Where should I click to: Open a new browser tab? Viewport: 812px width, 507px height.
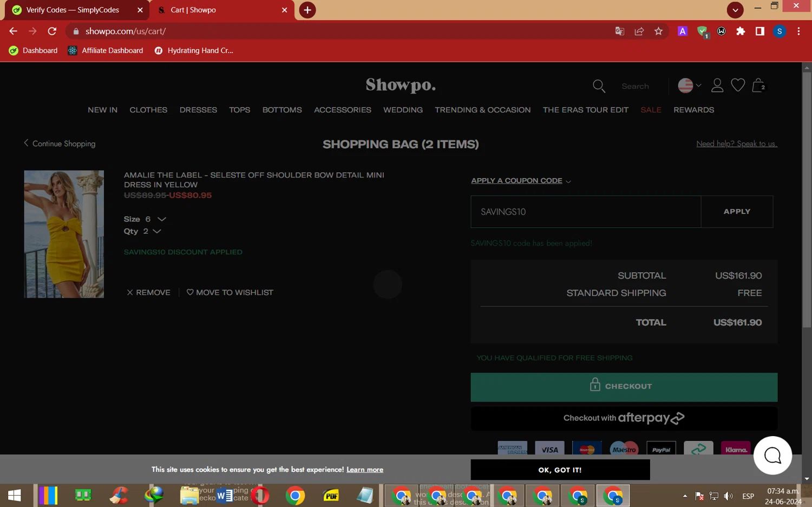click(307, 10)
